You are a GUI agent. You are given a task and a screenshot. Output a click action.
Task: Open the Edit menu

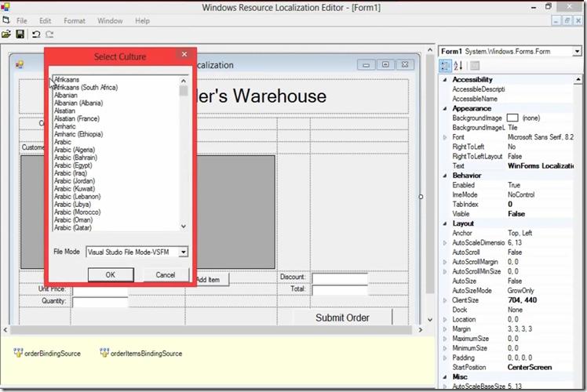pos(45,21)
